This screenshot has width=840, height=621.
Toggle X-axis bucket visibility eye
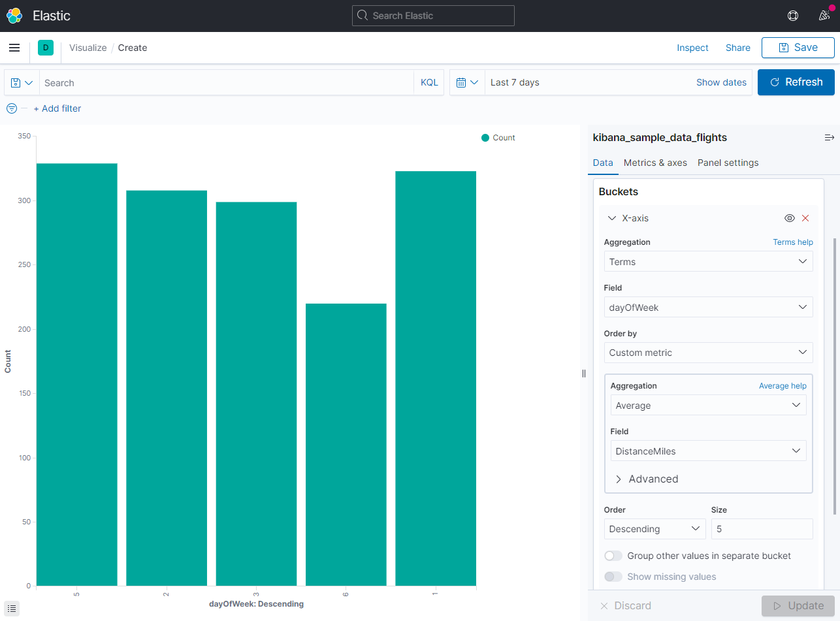tap(789, 218)
